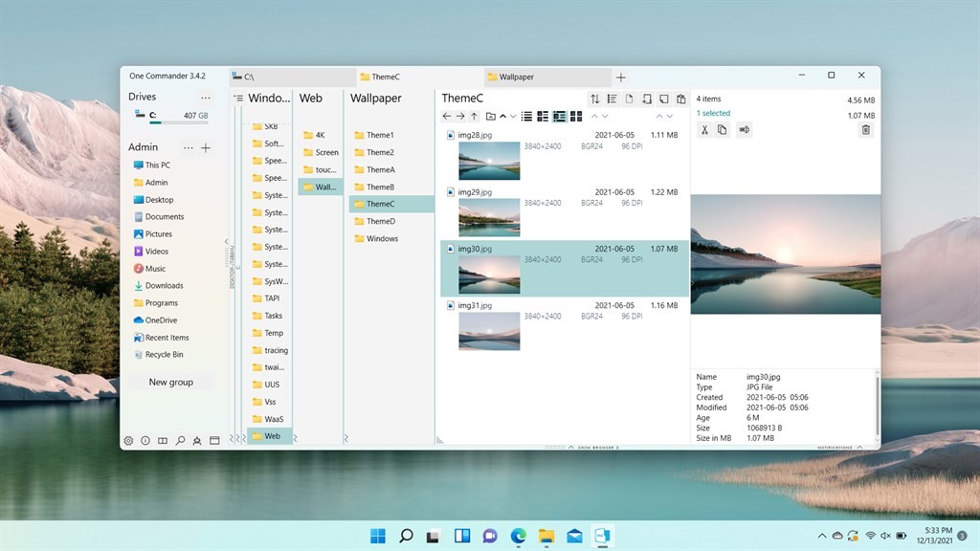This screenshot has height=551, width=980.
Task: Click the New group button in the sidebar
Action: [x=172, y=382]
